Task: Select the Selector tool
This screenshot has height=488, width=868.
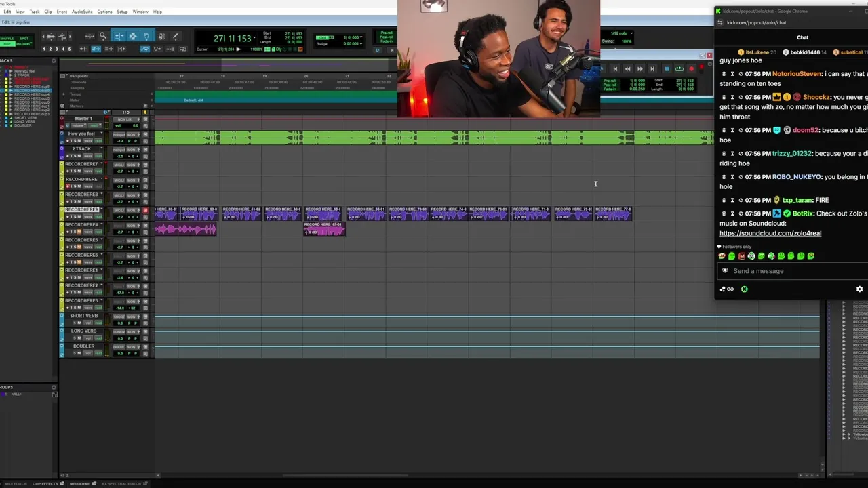Action: pyautogui.click(x=133, y=36)
